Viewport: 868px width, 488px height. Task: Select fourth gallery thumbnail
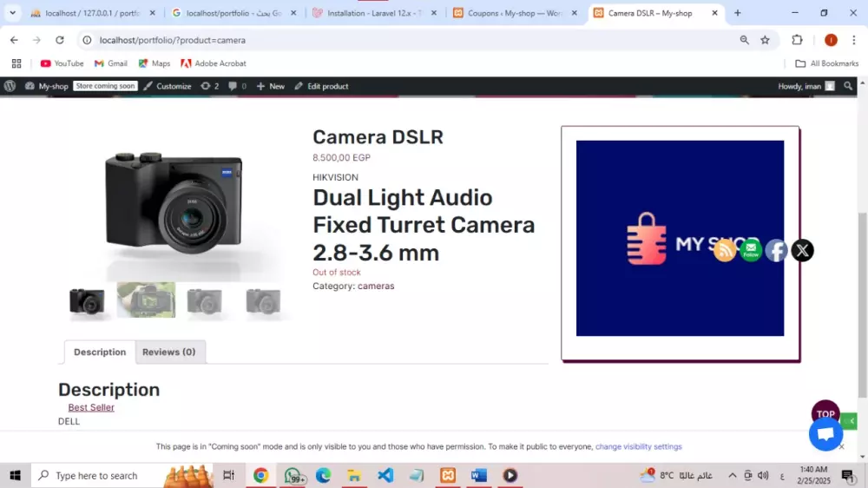(263, 301)
